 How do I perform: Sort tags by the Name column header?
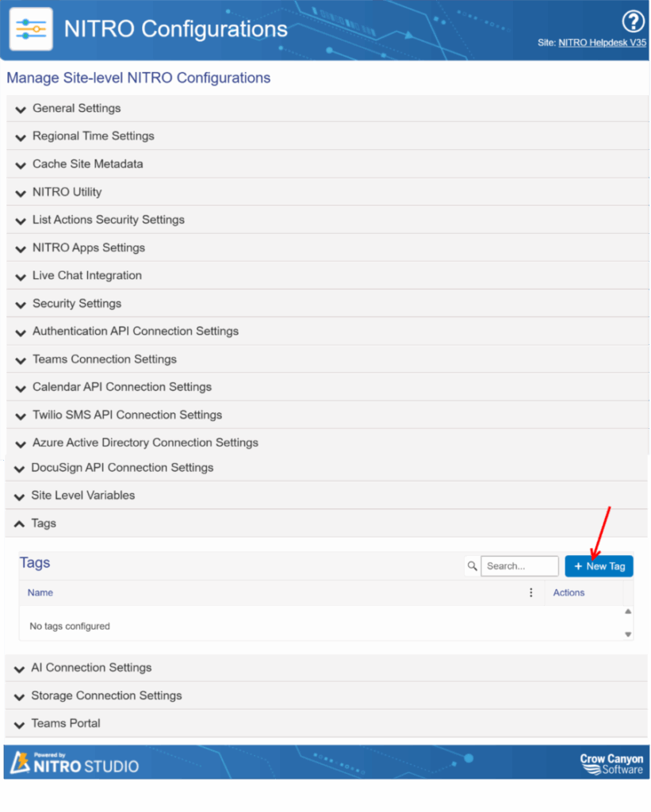(40, 592)
